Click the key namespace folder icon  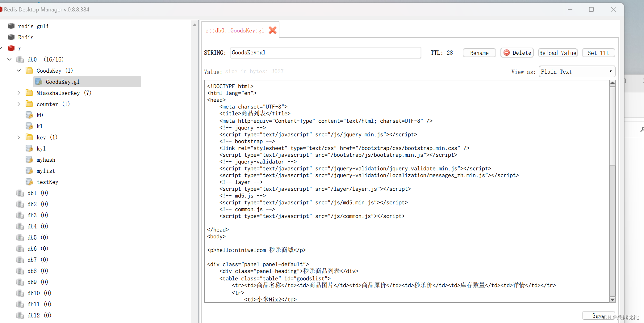[x=29, y=137]
